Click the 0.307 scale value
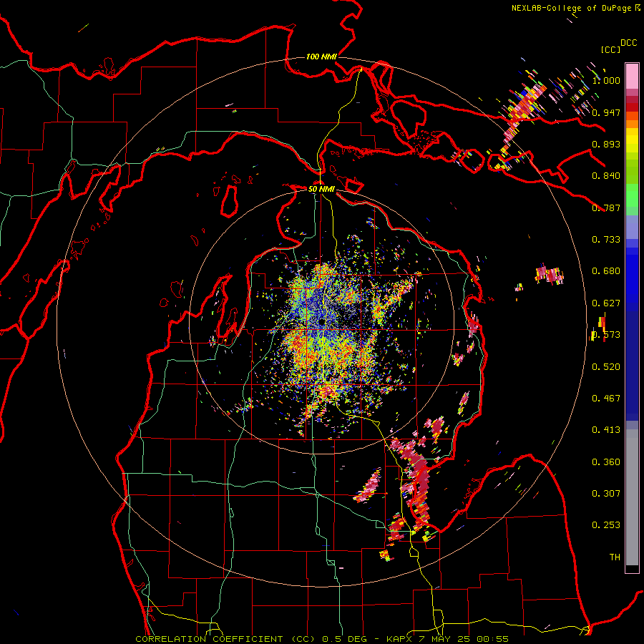 click(x=606, y=494)
